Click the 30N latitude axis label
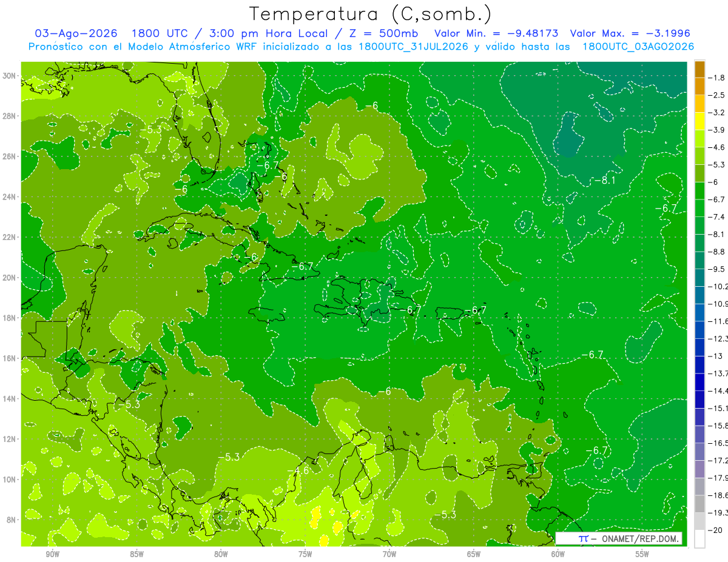 [9, 76]
